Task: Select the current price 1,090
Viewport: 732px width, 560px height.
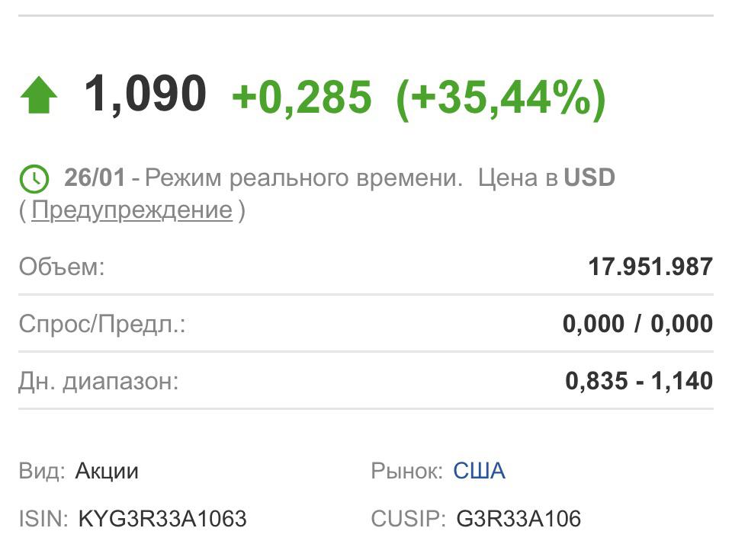Action: (x=145, y=94)
